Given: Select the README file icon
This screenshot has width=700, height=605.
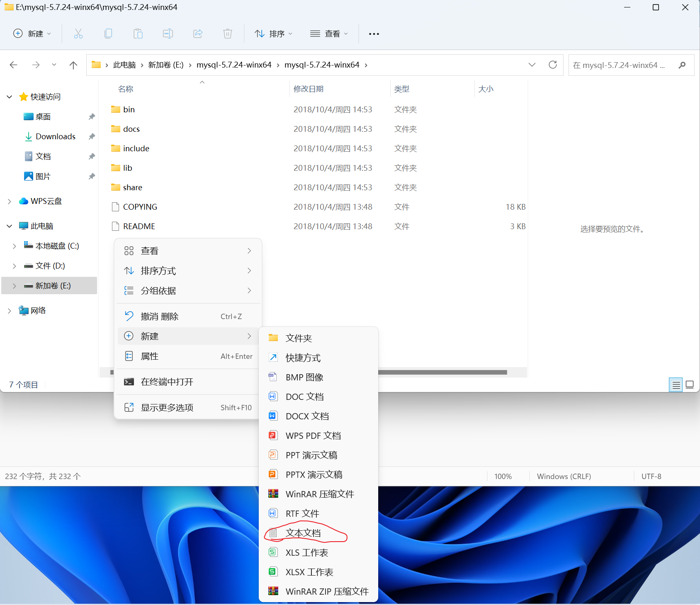Looking at the screenshot, I should 116,226.
